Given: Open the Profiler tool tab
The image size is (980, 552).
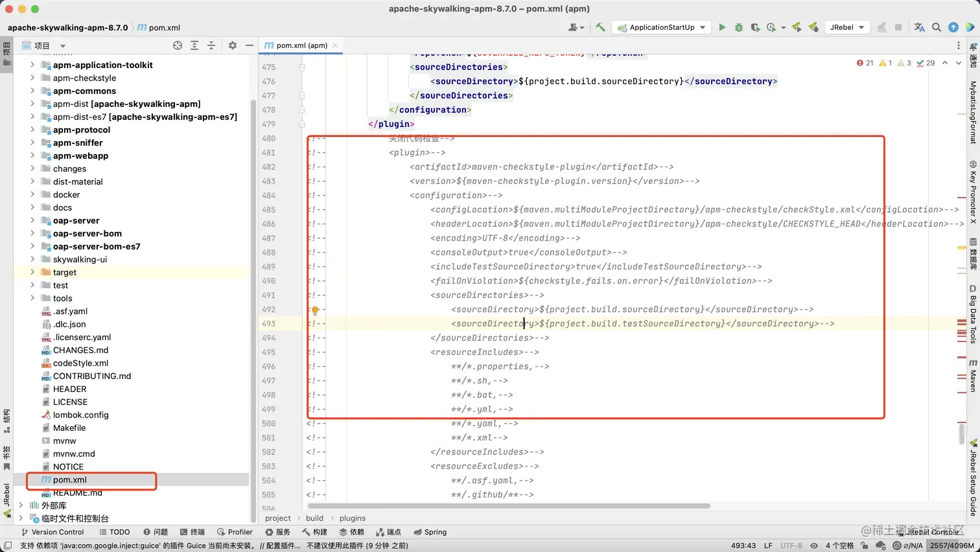Looking at the screenshot, I should (235, 532).
